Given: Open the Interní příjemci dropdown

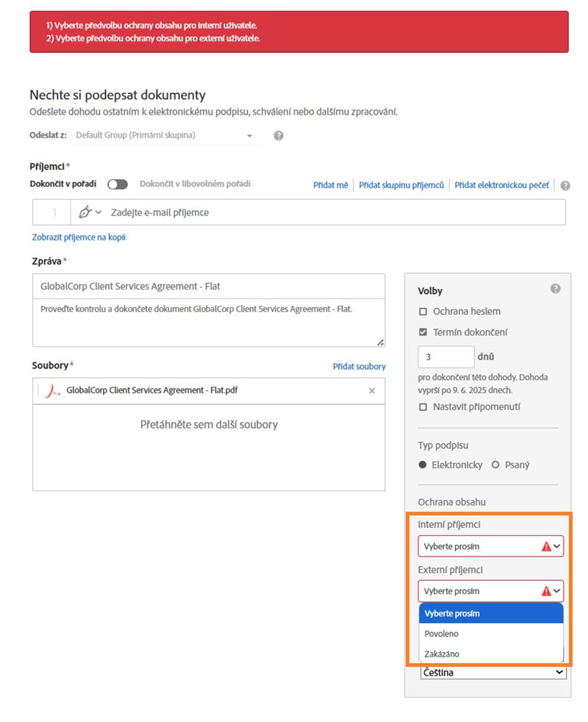Looking at the screenshot, I should pyautogui.click(x=490, y=546).
